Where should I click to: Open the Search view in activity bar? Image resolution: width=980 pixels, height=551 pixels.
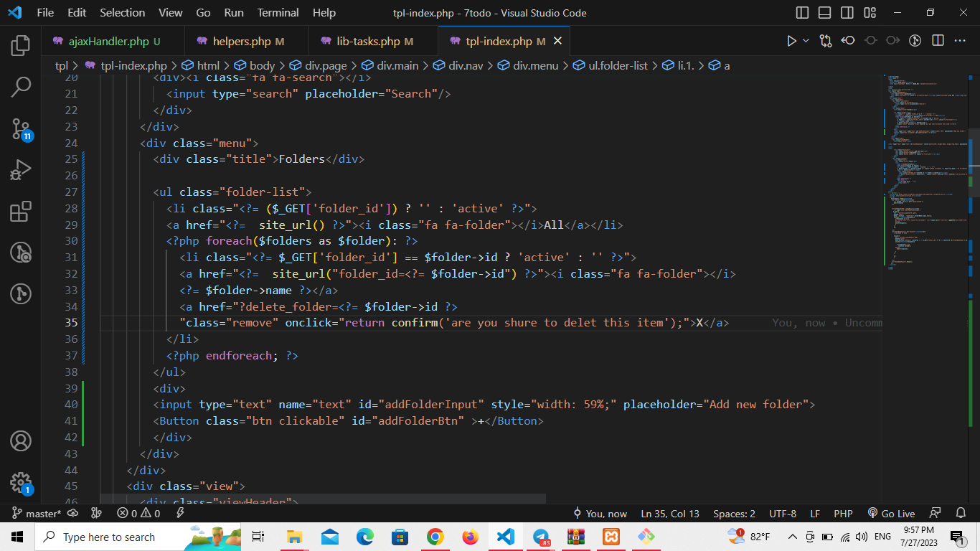coord(21,87)
